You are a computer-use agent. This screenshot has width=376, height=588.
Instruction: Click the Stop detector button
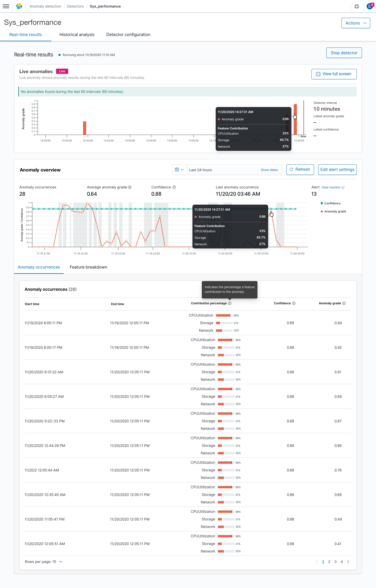pyautogui.click(x=344, y=53)
